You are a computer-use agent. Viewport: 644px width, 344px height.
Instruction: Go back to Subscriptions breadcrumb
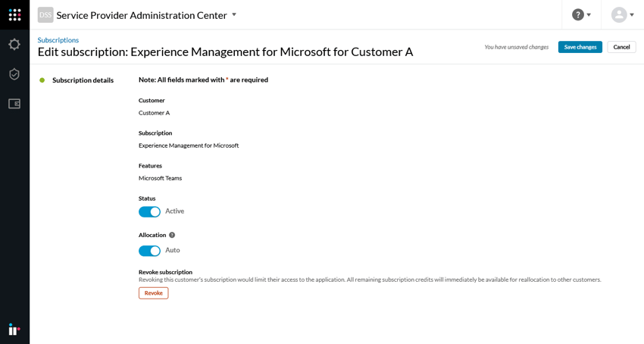tap(58, 40)
